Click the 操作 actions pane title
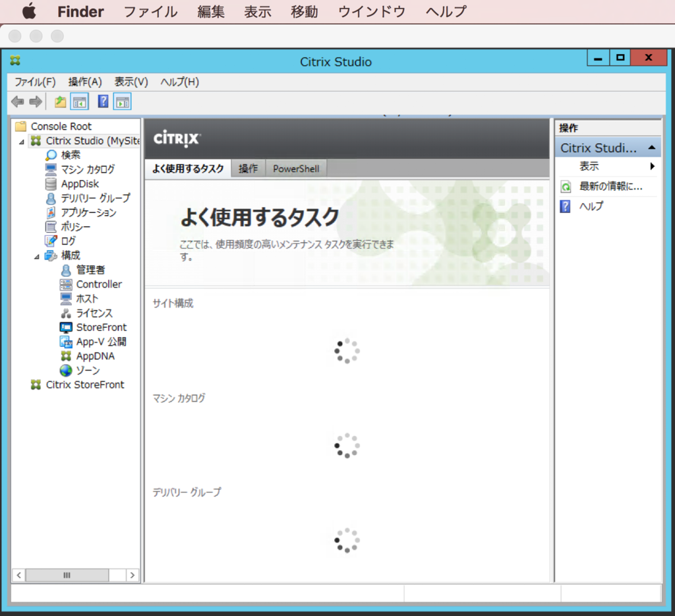This screenshot has height=616, width=675. 568,128
